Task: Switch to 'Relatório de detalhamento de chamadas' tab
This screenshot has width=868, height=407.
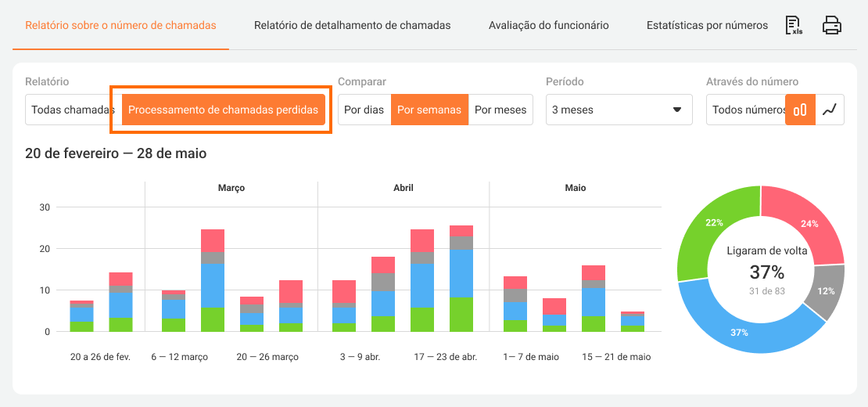Action: (x=352, y=25)
